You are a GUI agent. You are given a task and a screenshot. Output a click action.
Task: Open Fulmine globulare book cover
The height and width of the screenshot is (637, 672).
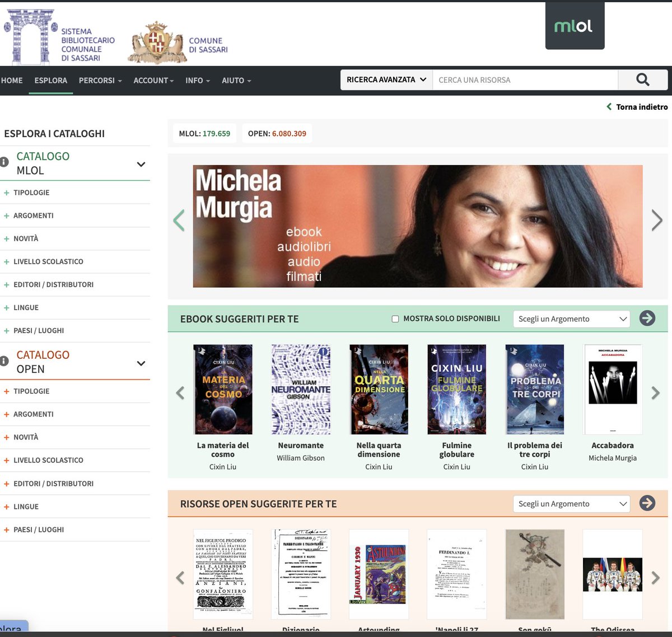(457, 390)
